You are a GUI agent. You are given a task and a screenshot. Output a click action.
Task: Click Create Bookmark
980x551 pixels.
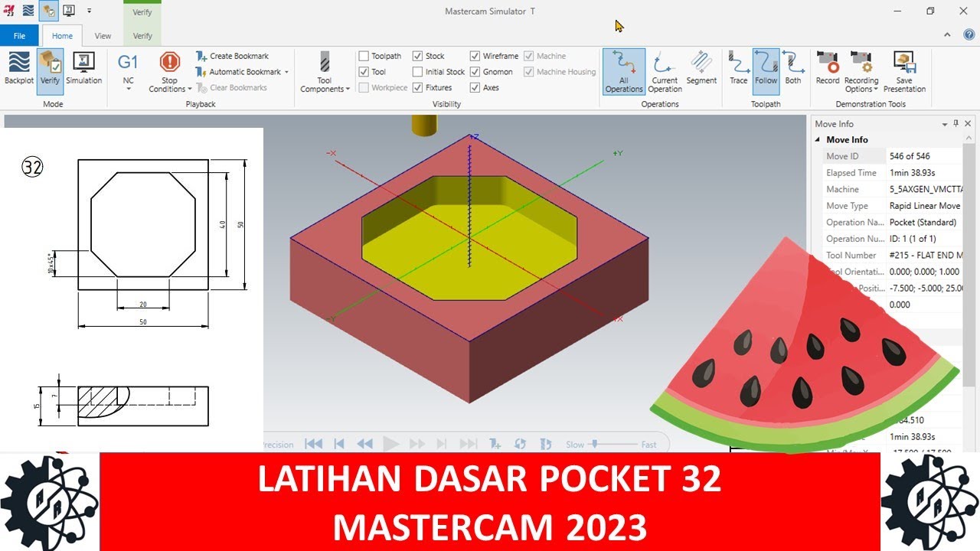[x=233, y=56]
